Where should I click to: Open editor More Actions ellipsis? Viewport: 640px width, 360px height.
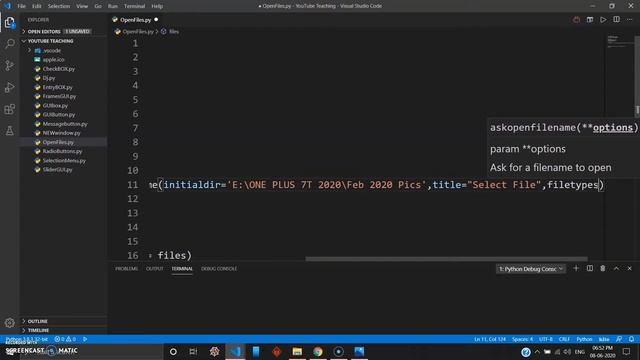pyautogui.click(x=630, y=20)
